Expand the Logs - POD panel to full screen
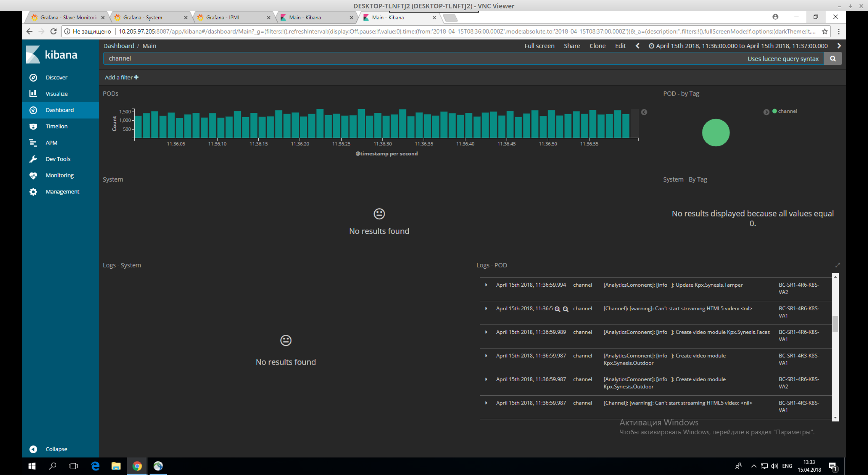The width and height of the screenshot is (868, 475). (x=837, y=265)
